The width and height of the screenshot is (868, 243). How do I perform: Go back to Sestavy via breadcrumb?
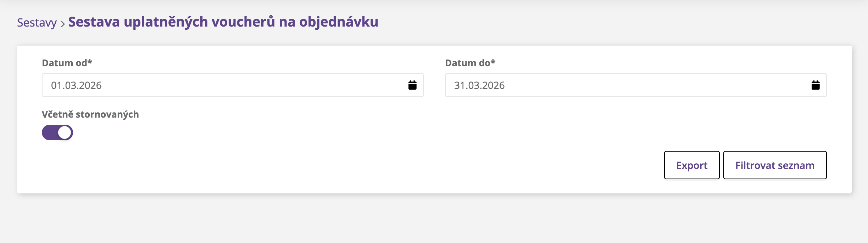click(x=37, y=23)
